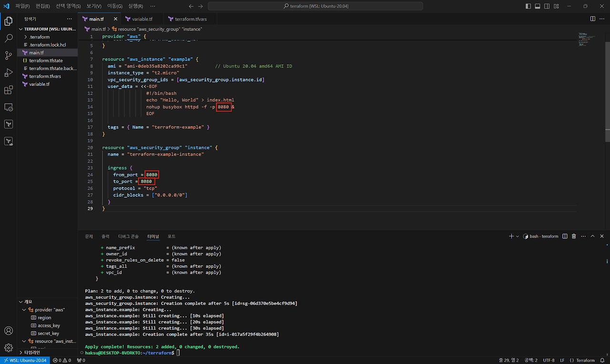Open Run and Debug view
The width and height of the screenshot is (610, 364).
pyautogui.click(x=8, y=73)
